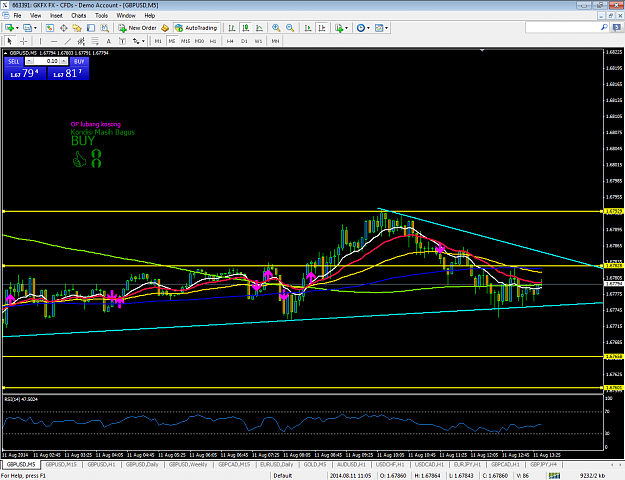Select the trendline drawing tool
This screenshot has width=625, height=480.
pos(68,41)
